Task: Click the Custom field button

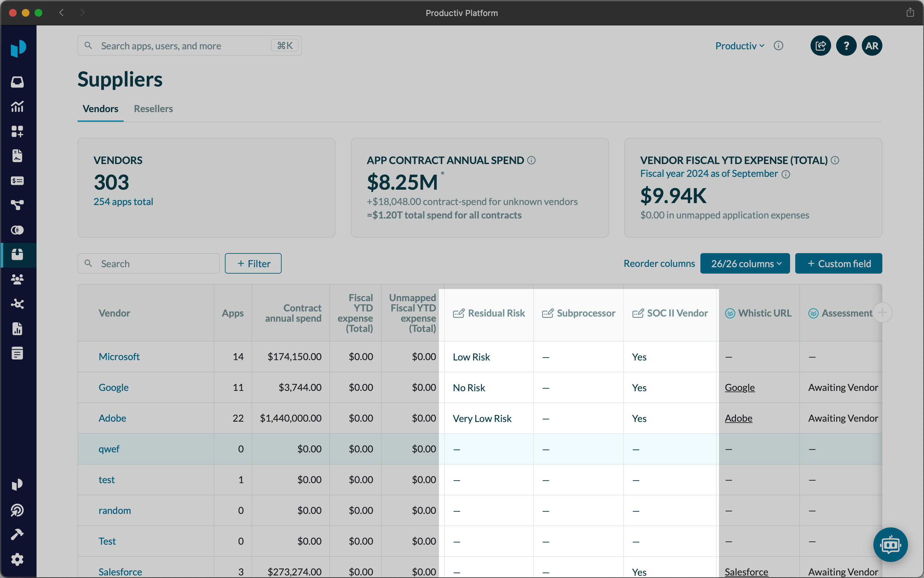Action: (x=838, y=263)
